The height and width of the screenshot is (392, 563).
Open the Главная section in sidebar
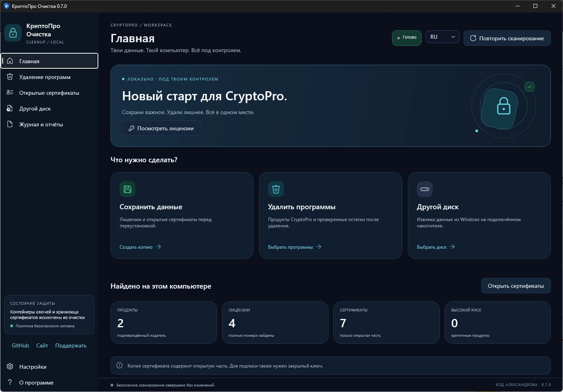pos(49,61)
